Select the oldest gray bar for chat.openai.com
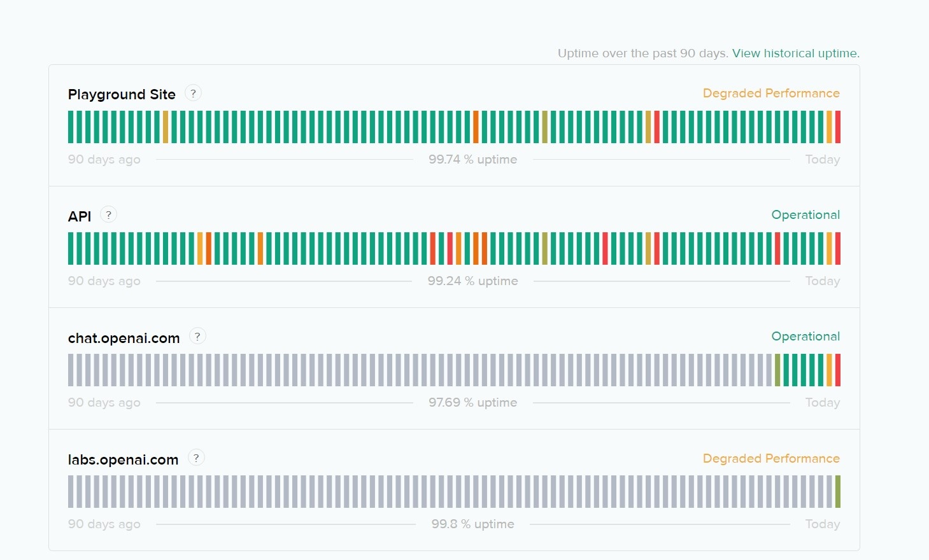This screenshot has width=929, height=560. [x=71, y=370]
